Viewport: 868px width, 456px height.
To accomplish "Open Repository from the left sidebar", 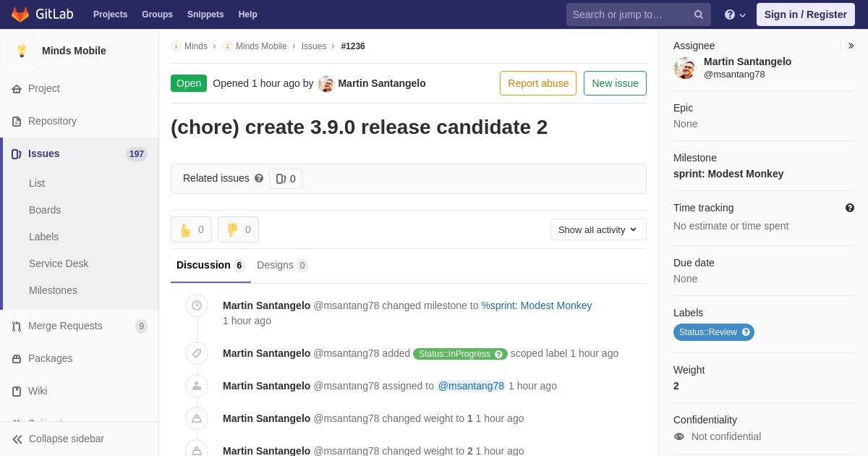I will pyautogui.click(x=52, y=121).
